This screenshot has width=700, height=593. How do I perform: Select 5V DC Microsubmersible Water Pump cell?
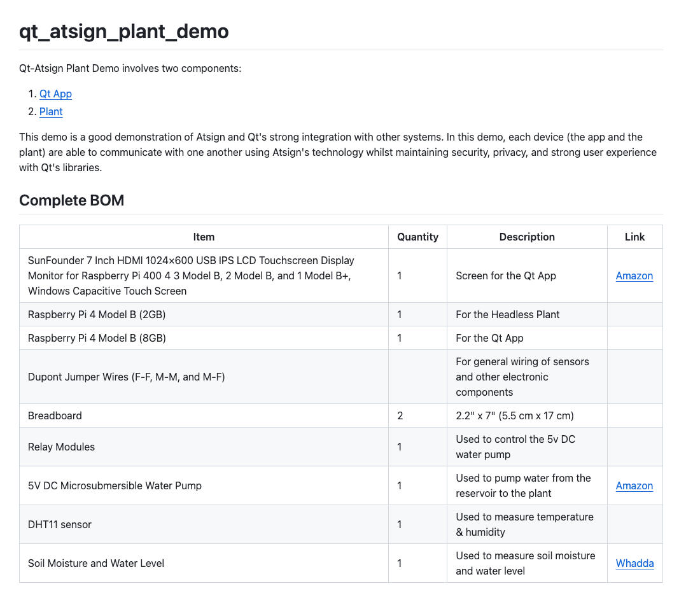(204, 485)
